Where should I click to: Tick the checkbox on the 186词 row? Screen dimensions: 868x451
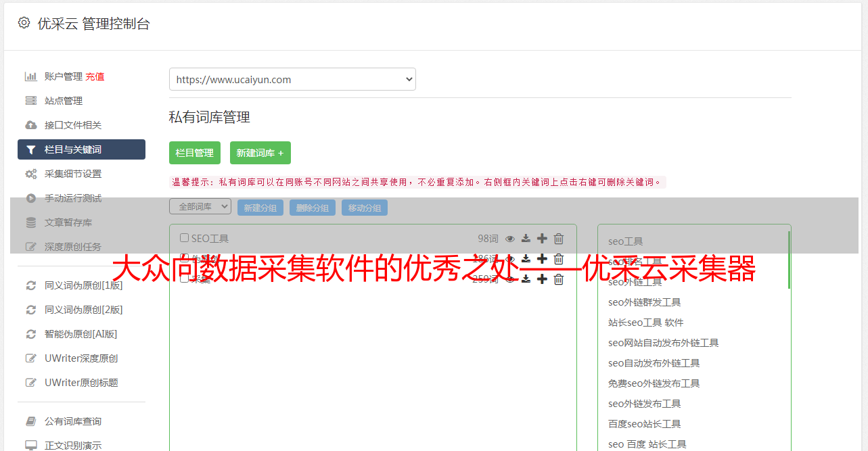(184, 258)
